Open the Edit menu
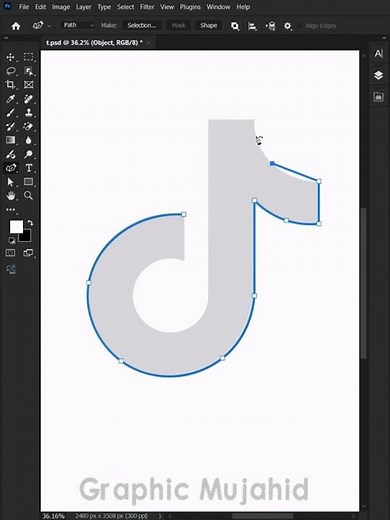Viewport: 390px width, 520px height. (40, 7)
